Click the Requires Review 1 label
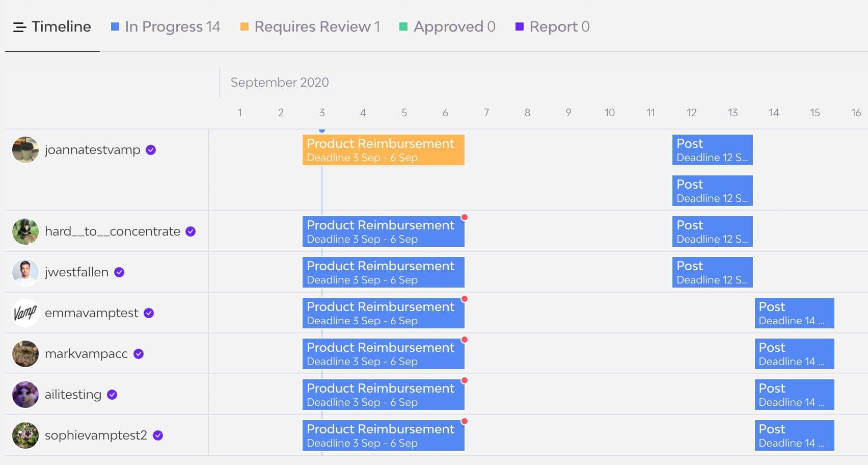This screenshot has width=868, height=465. 317,27
